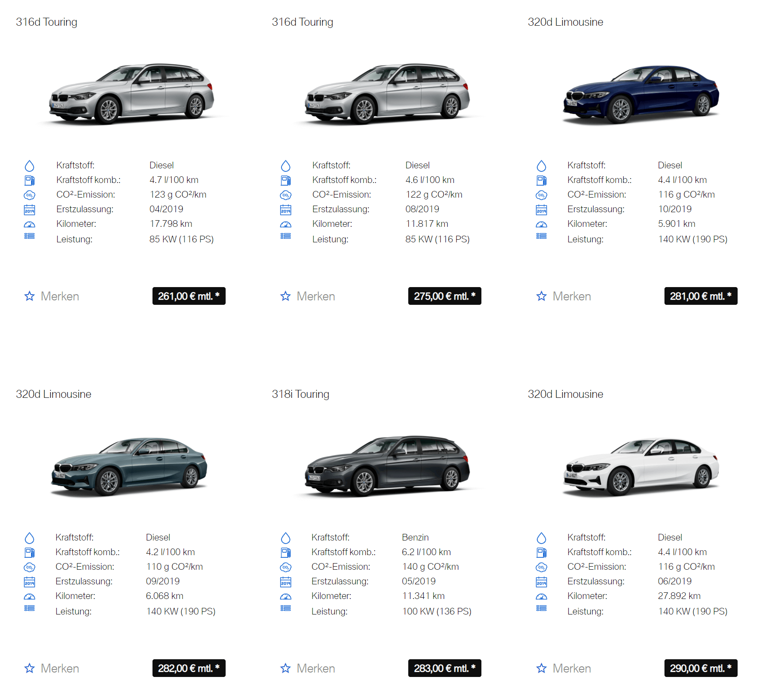
Task: Click the consumption value 4.6 l/100 km
Action: click(x=430, y=180)
